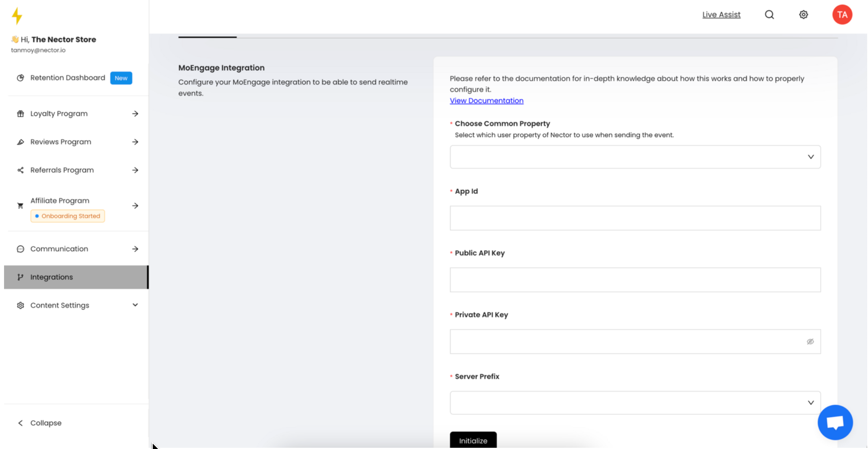Viewport: 868px width, 449px height.
Task: Click the Reviews Program pen icon
Action: click(20, 142)
